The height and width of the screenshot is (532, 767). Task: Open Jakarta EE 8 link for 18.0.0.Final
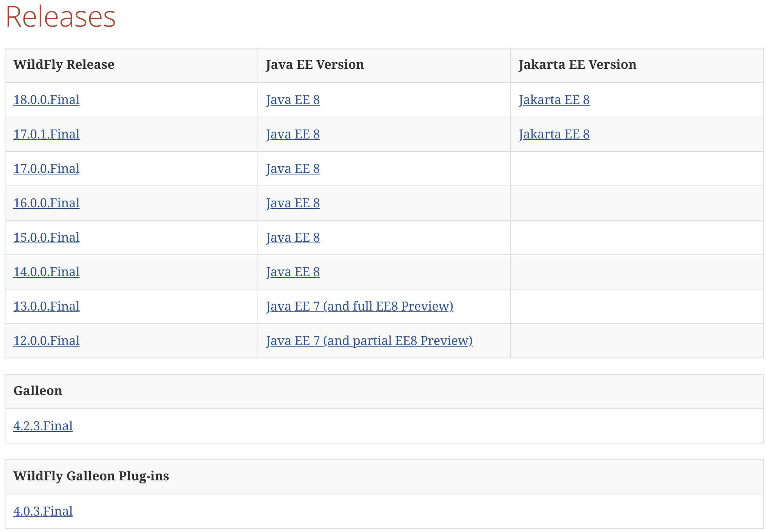point(554,100)
